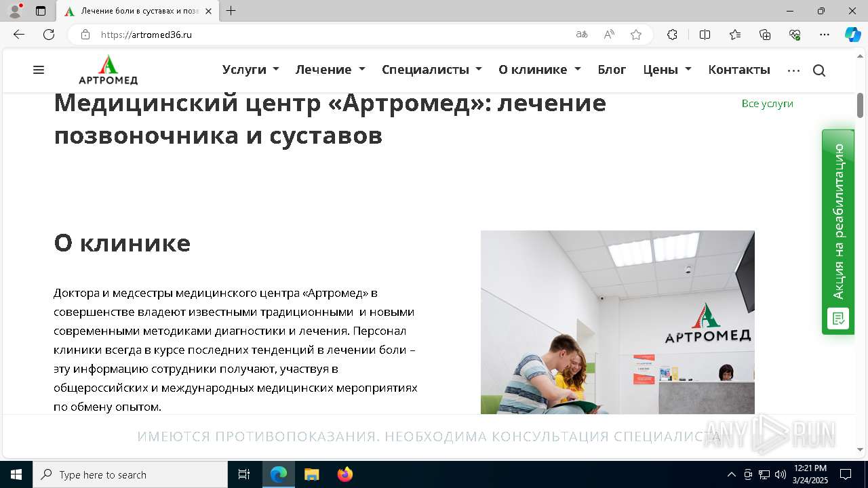This screenshot has height=488, width=868.
Task: Click the Артромед logo in the header
Action: [x=108, y=70]
